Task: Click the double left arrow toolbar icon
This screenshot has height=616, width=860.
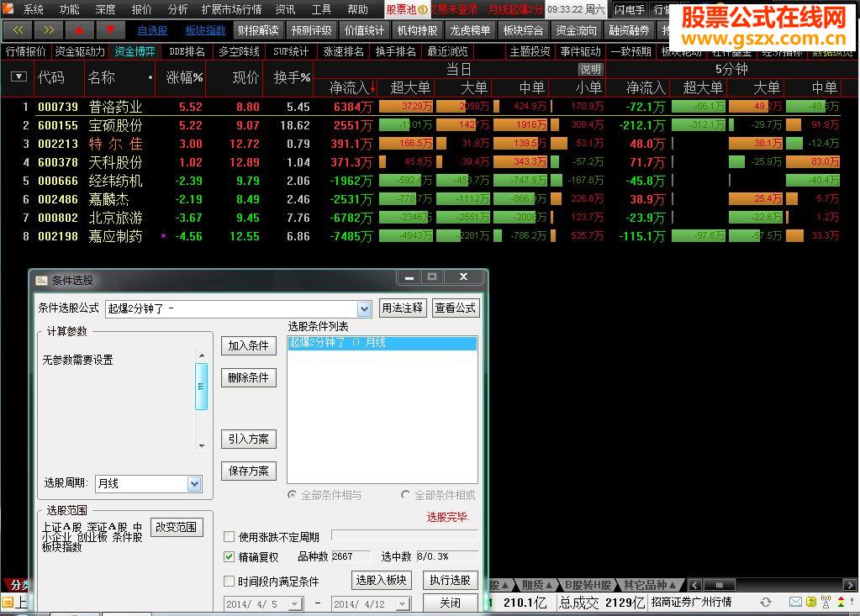Action: coord(18,30)
